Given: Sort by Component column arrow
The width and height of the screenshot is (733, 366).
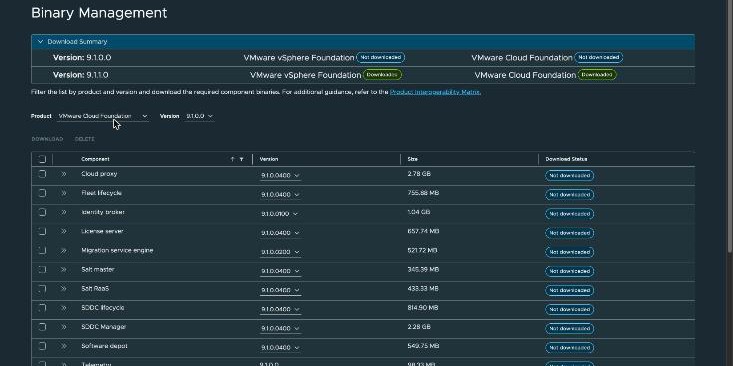Looking at the screenshot, I should 232,159.
